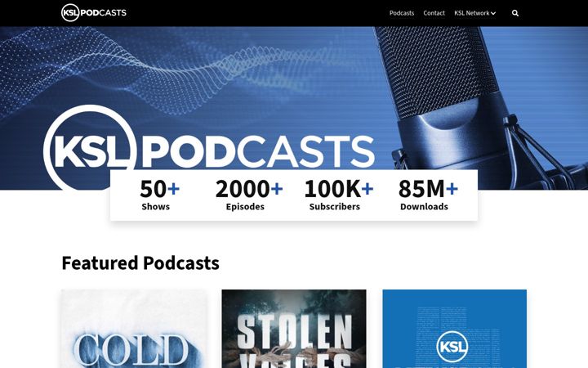Go to the Contact page link
The width and height of the screenshot is (588, 368).
pyautogui.click(x=434, y=13)
